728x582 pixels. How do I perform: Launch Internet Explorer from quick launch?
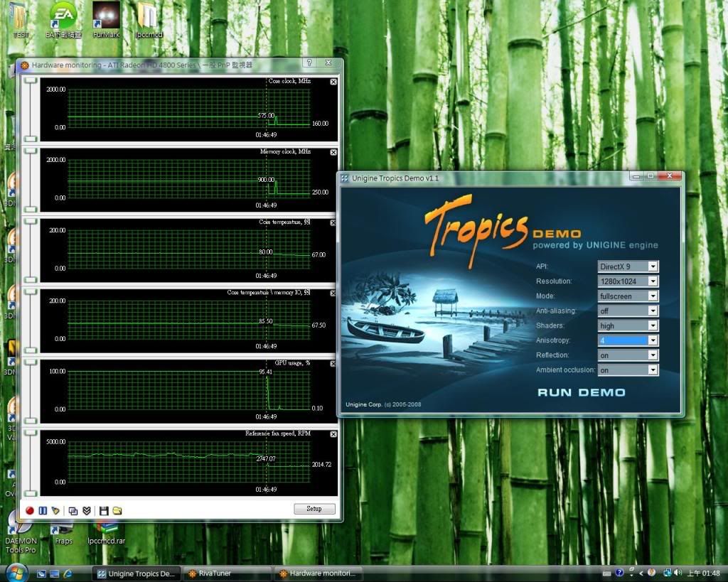[68, 574]
